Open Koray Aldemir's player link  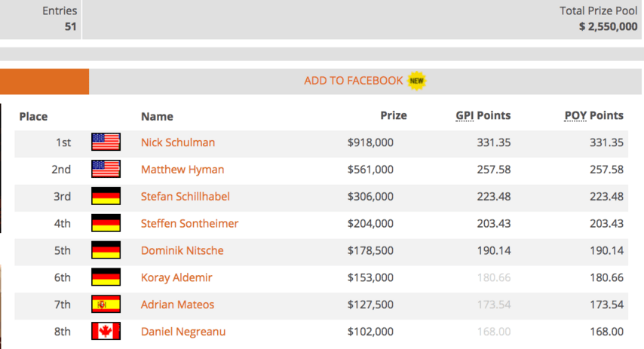click(176, 278)
